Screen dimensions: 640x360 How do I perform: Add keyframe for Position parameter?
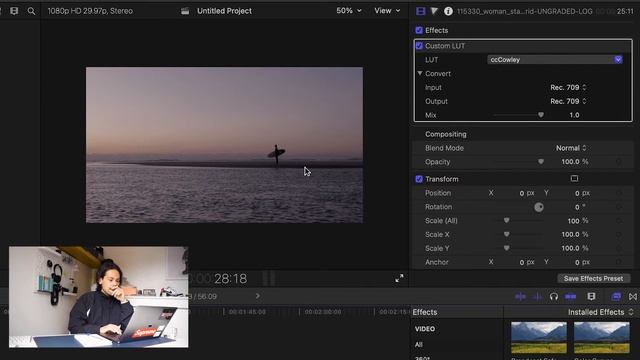pyautogui.click(x=619, y=193)
